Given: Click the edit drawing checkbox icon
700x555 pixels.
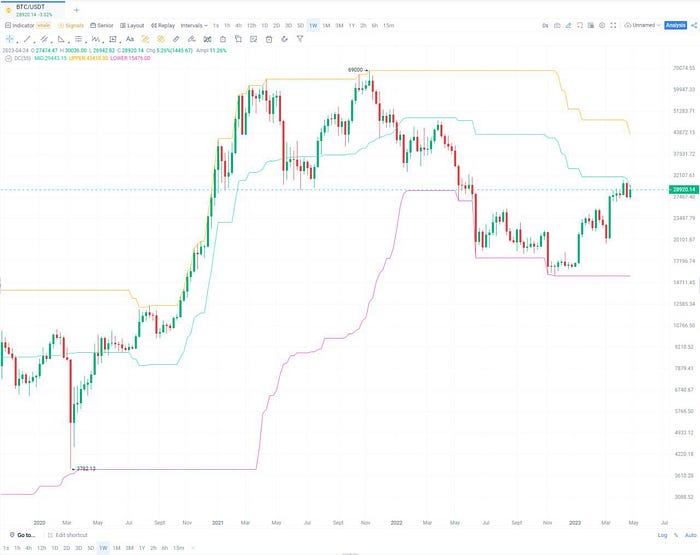Looking at the screenshot, I should (254, 39).
